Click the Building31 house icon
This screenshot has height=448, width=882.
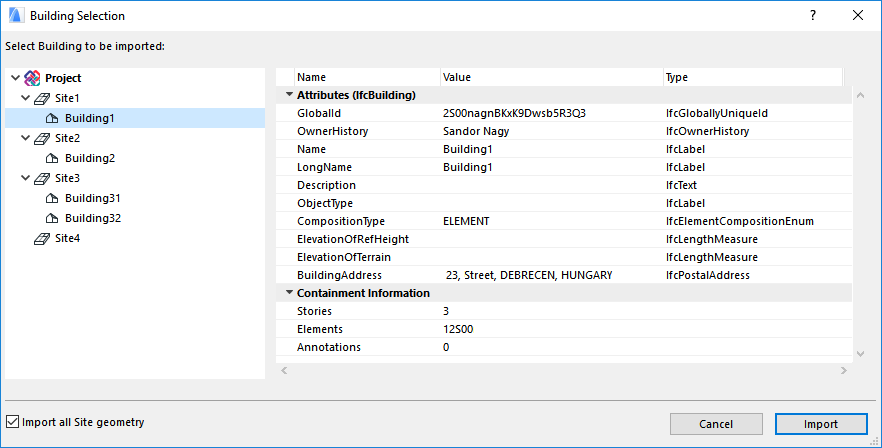(x=54, y=198)
